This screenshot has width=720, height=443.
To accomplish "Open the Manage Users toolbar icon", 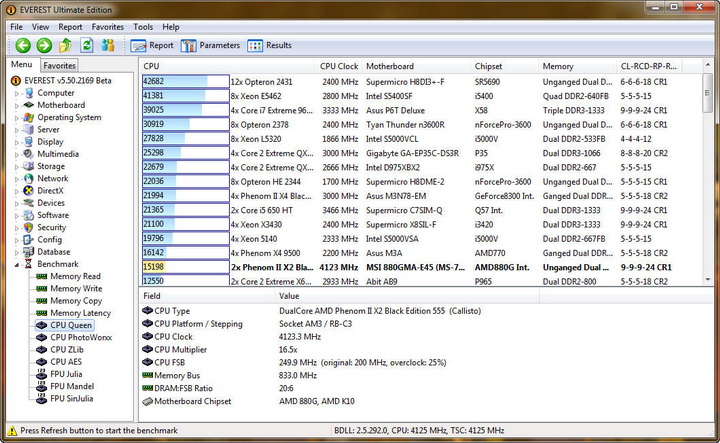I will 108,45.
